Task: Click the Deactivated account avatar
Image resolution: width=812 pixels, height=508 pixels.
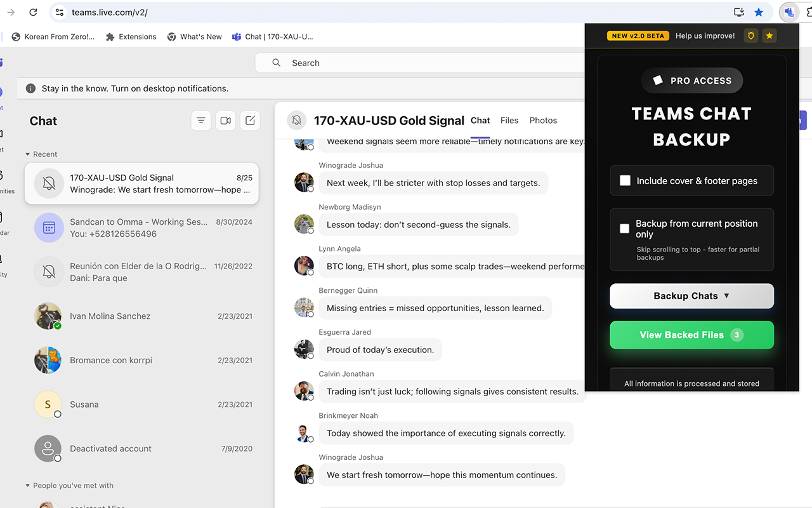Action: tap(48, 448)
